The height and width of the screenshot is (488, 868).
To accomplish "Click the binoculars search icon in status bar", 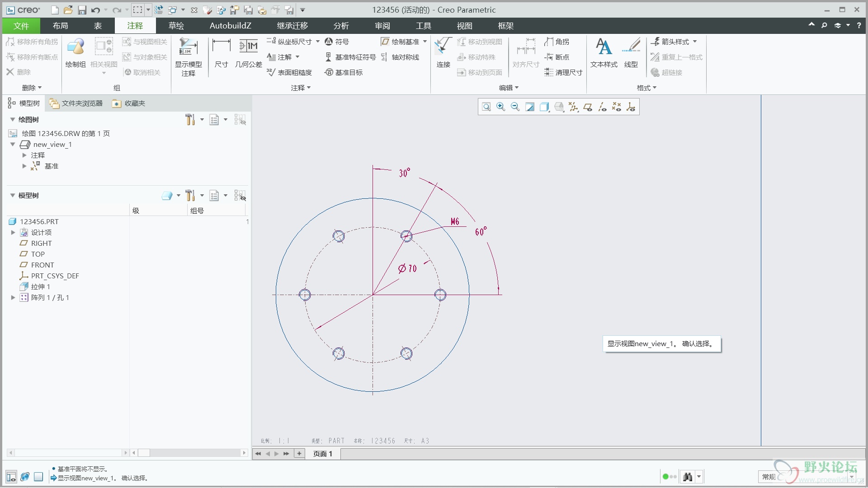I will tap(688, 477).
